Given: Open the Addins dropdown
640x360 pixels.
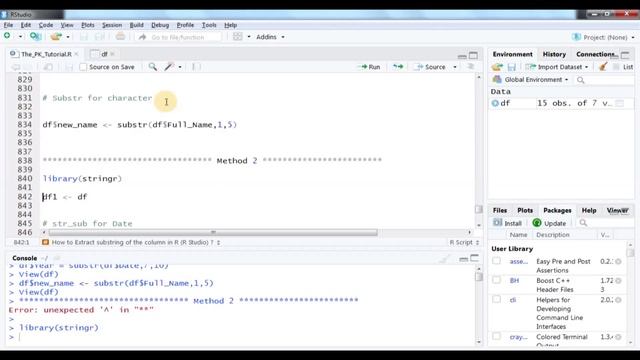Looking at the screenshot, I should pos(270,37).
